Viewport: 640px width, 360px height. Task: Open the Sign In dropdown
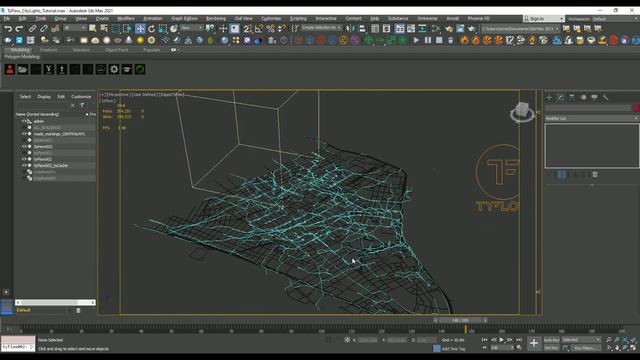pyautogui.click(x=544, y=19)
